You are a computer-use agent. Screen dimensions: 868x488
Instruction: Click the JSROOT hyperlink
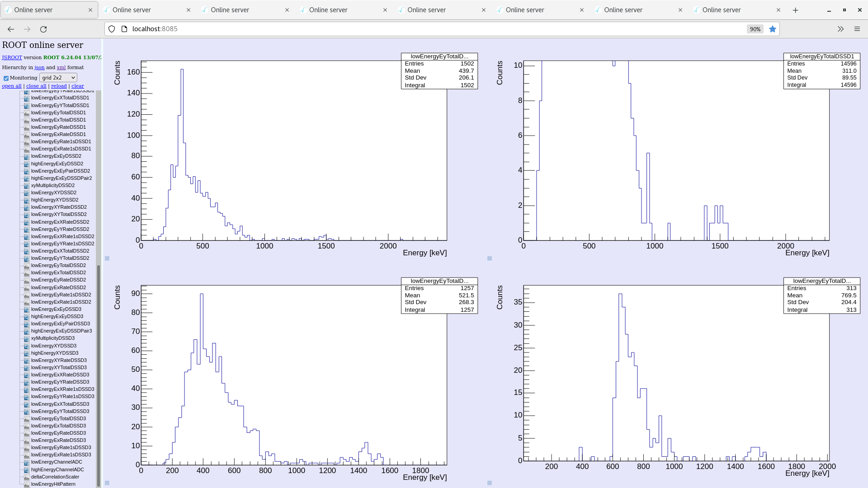click(x=12, y=57)
